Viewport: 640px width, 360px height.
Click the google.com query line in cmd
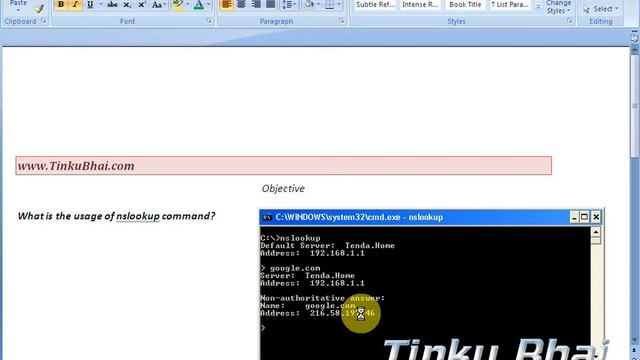coord(290,268)
